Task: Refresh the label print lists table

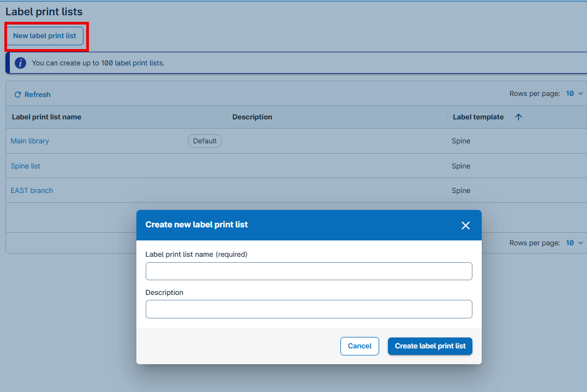Action: (x=32, y=94)
